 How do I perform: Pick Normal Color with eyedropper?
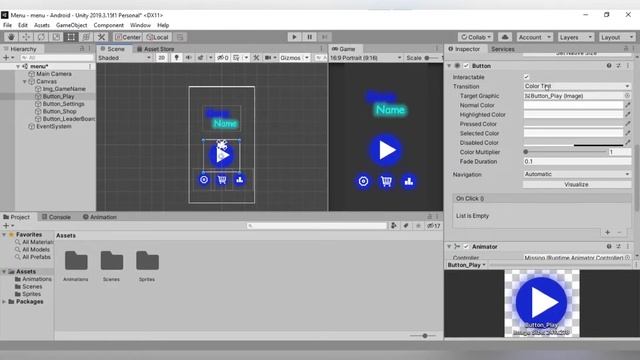[628, 105]
